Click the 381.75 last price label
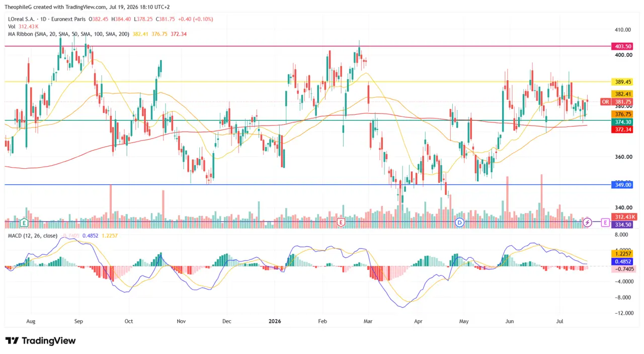 (x=623, y=101)
